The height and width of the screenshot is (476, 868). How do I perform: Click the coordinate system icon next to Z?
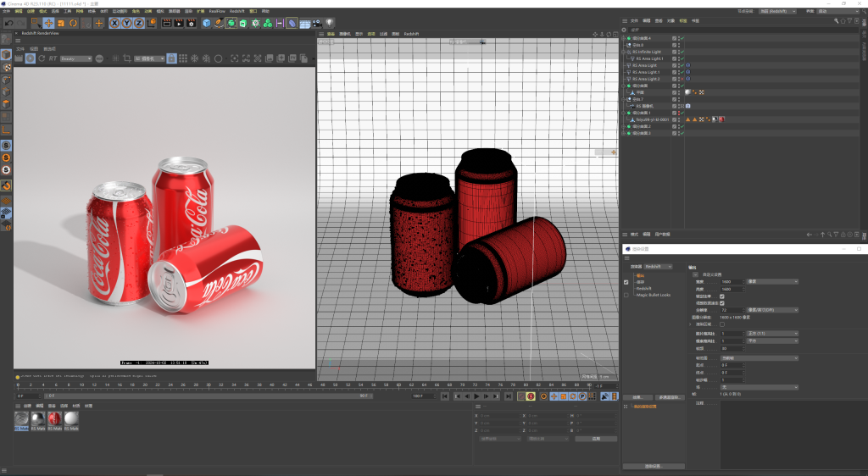pyautogui.click(x=151, y=23)
